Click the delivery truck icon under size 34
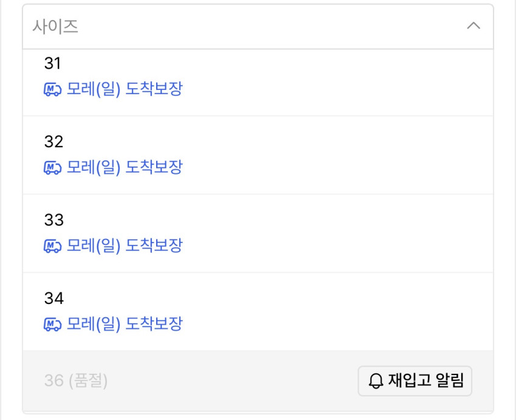 tap(53, 325)
